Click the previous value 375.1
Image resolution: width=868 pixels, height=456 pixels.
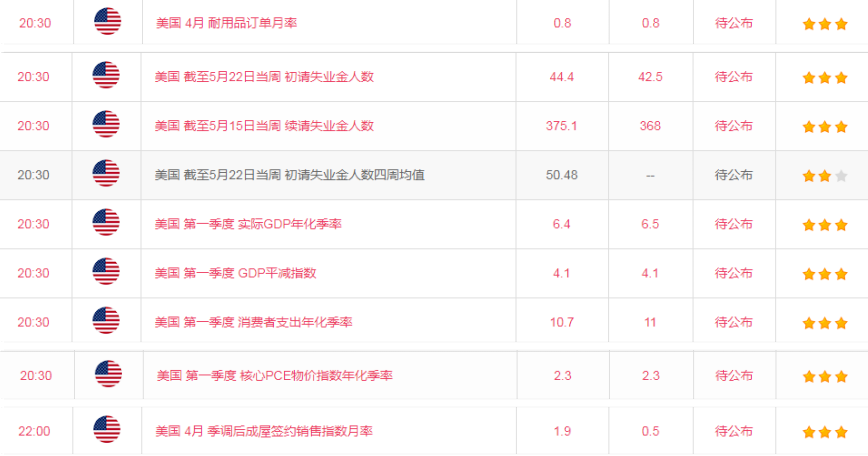click(x=561, y=125)
